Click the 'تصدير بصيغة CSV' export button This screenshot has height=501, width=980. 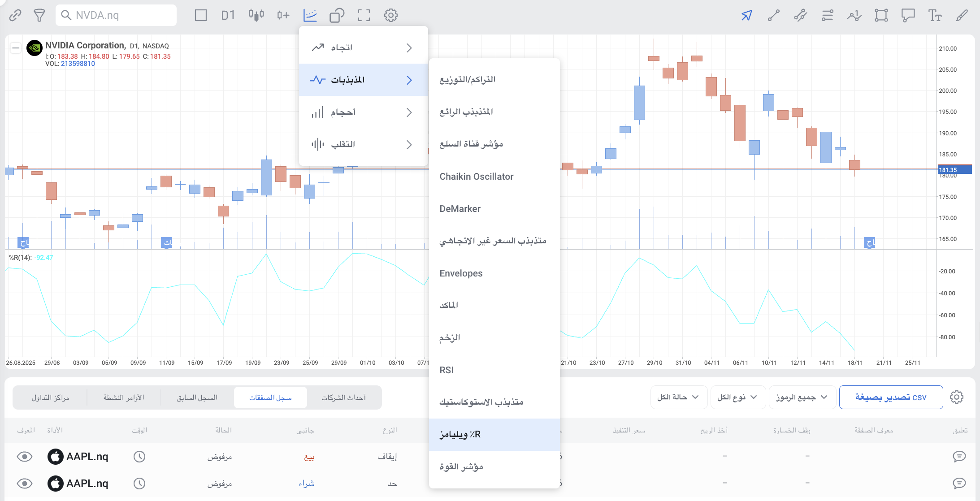[890, 397]
